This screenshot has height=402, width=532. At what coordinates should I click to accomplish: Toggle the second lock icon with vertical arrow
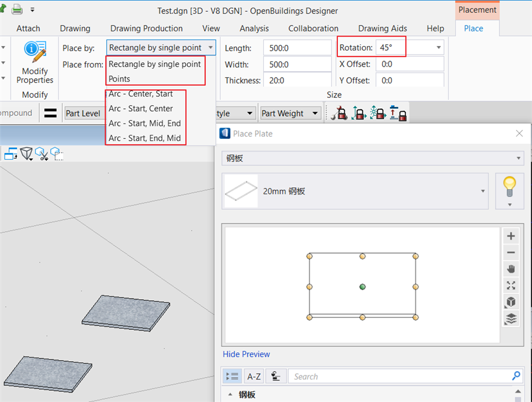(359, 113)
